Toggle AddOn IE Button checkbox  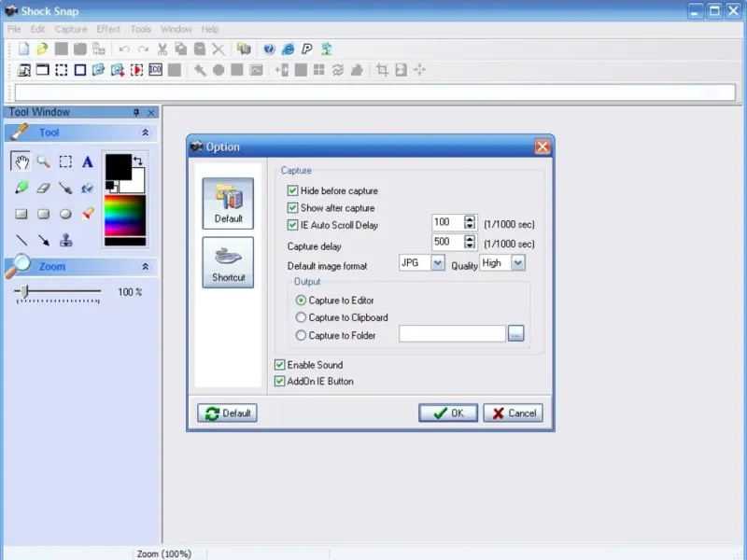tap(279, 381)
